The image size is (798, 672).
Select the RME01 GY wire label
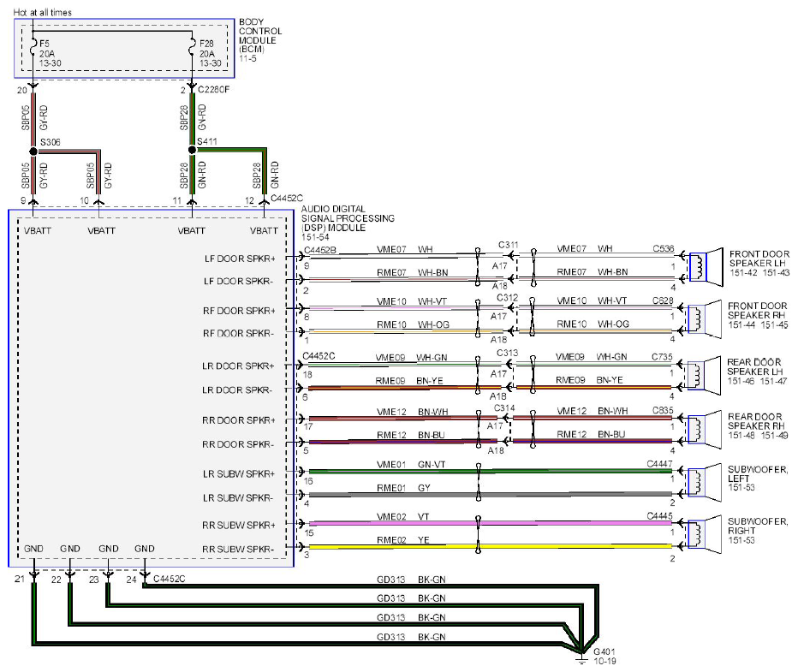point(403,488)
